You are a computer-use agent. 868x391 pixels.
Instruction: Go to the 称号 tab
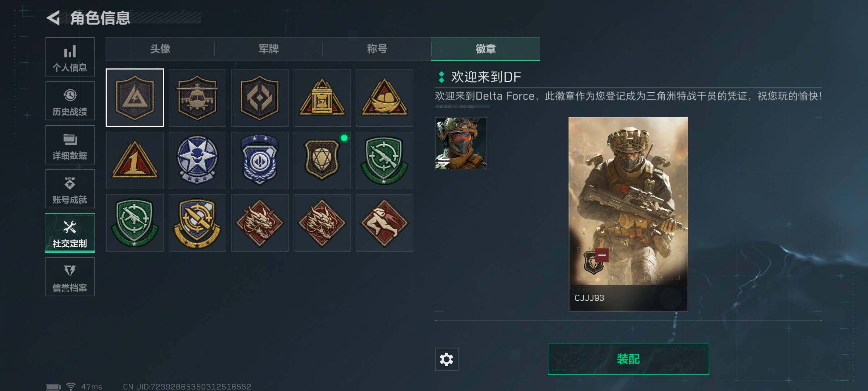(377, 49)
